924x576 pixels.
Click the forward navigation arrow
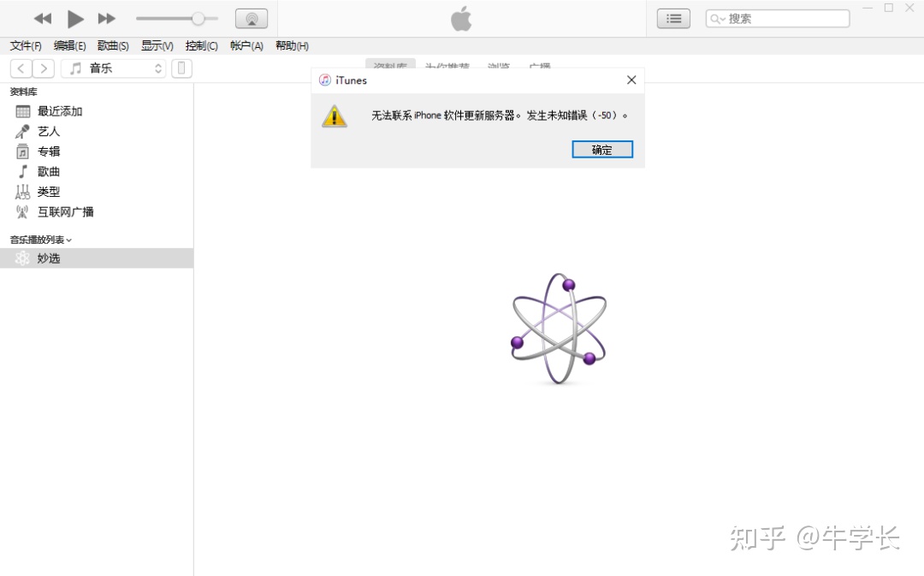44,68
